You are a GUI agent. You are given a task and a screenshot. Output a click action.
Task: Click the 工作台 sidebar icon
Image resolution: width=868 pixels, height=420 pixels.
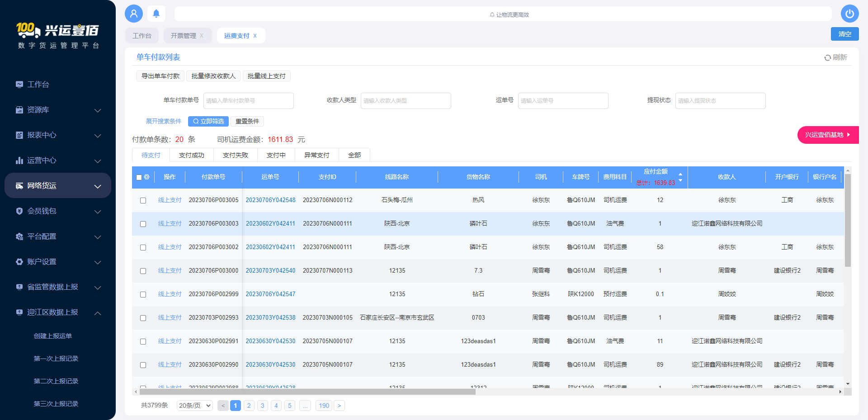click(19, 84)
